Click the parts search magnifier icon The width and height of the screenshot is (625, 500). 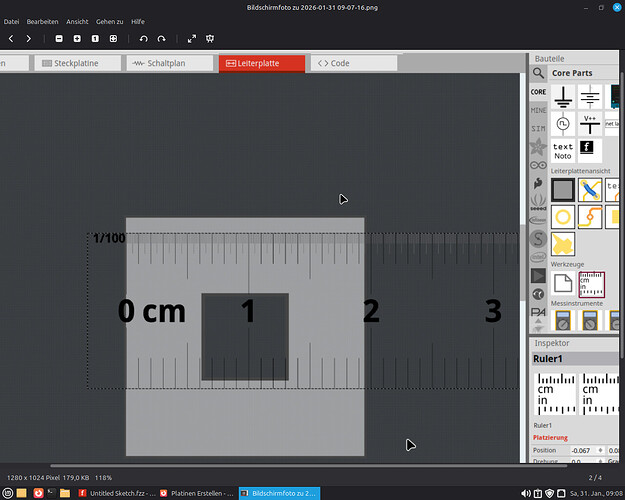538,73
